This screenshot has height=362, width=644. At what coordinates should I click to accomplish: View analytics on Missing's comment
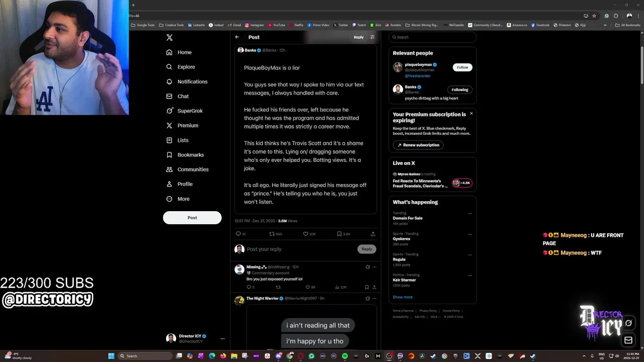pos(341,287)
